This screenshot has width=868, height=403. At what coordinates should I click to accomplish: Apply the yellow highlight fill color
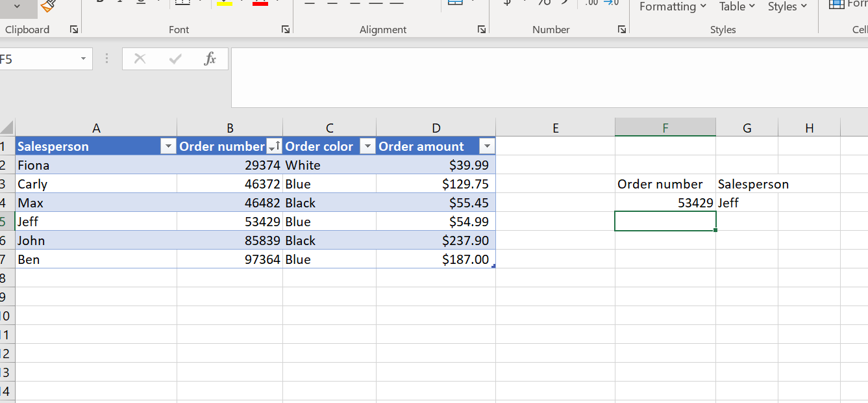225,3
